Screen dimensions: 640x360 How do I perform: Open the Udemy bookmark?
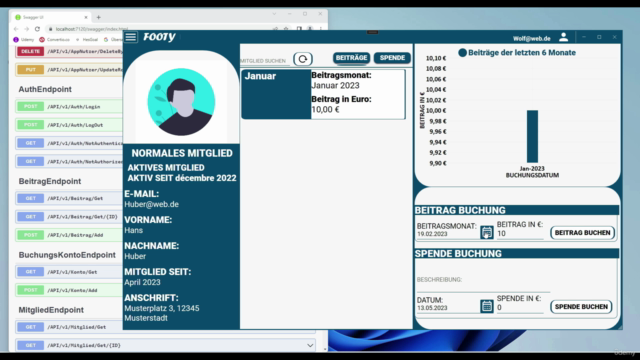(x=24, y=40)
